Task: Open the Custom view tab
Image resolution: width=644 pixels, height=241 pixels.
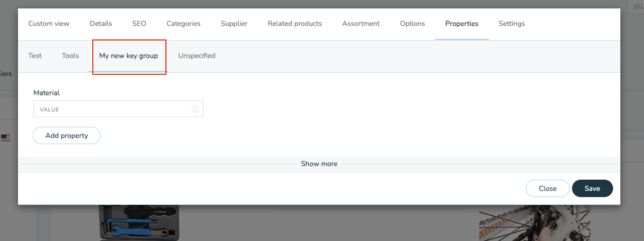Action: (49, 24)
